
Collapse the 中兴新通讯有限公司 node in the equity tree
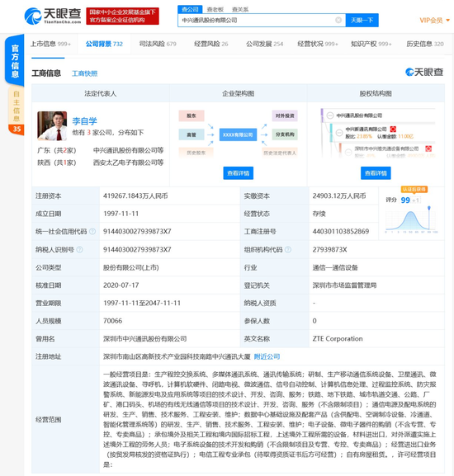[x=339, y=132]
